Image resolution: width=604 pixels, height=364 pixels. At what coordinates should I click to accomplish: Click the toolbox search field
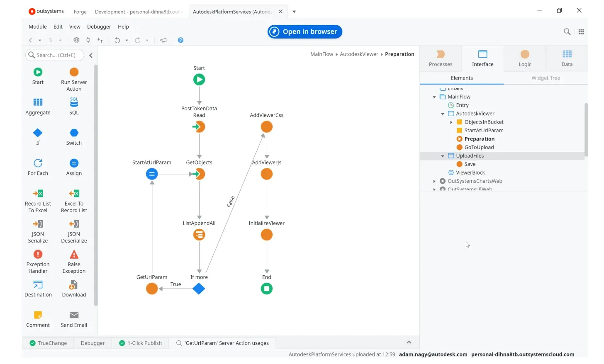pos(55,55)
